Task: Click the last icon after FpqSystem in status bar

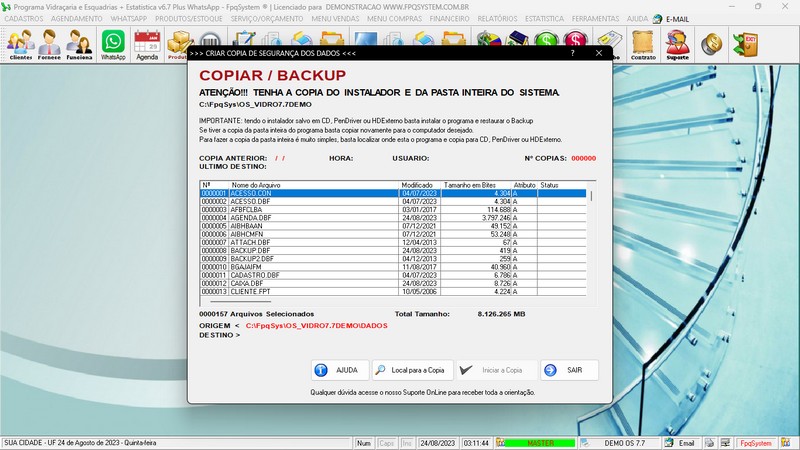Action: click(786, 443)
